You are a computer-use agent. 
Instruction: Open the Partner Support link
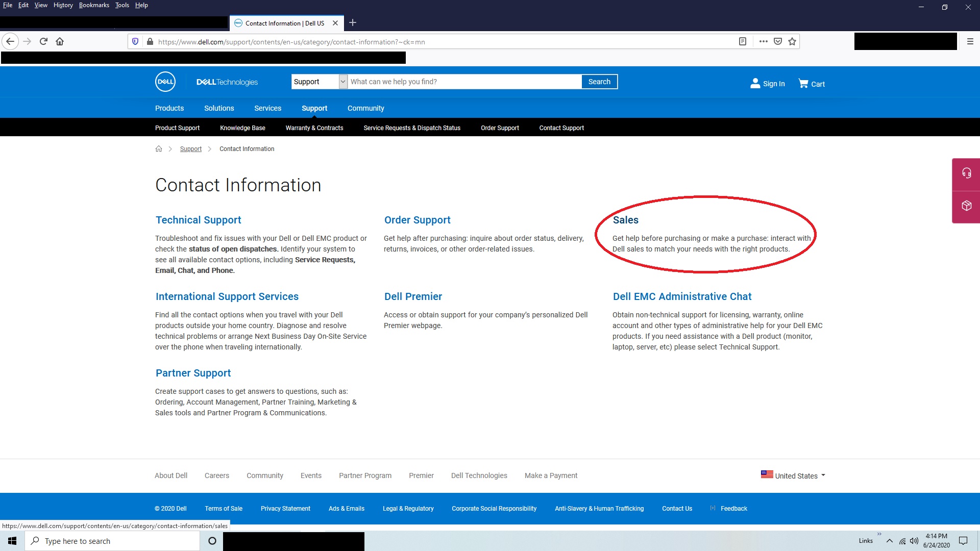coord(193,373)
